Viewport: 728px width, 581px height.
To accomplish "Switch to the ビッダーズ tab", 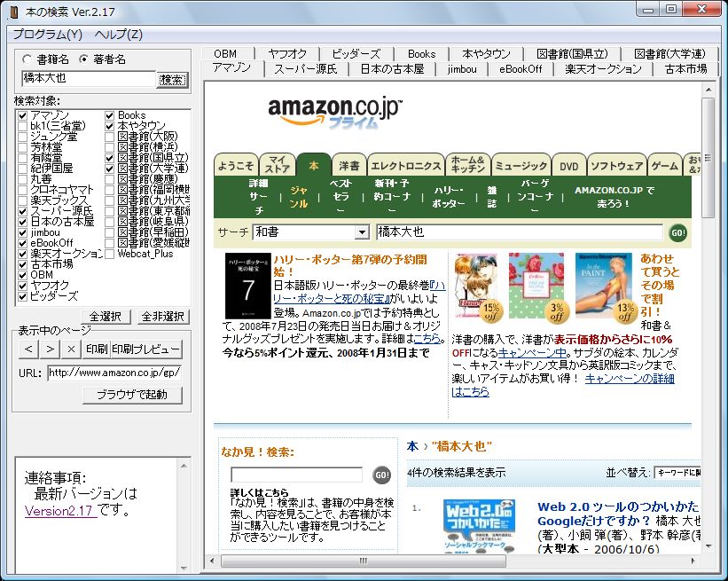I will coord(356,54).
